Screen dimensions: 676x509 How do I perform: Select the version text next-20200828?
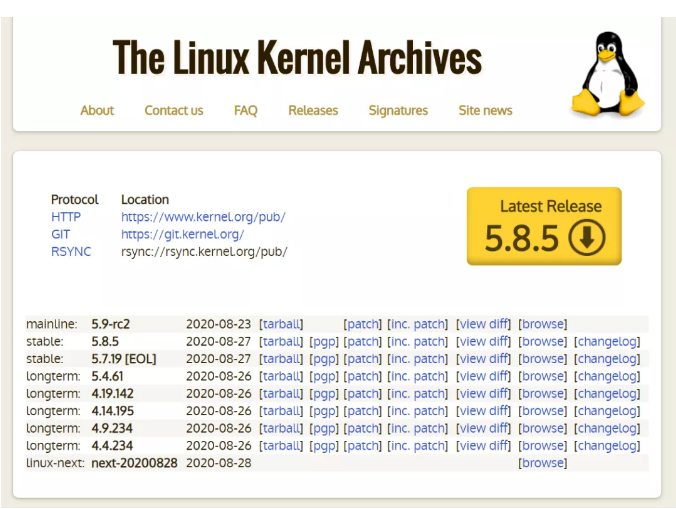click(134, 463)
